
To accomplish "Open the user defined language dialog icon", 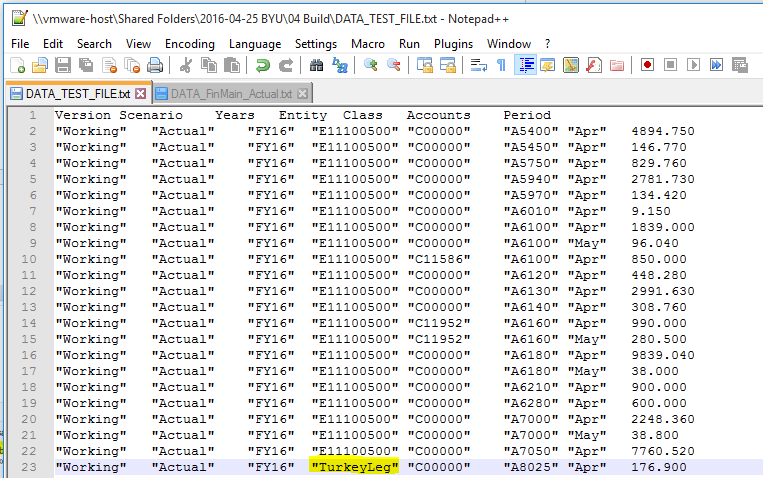I will click(547, 65).
